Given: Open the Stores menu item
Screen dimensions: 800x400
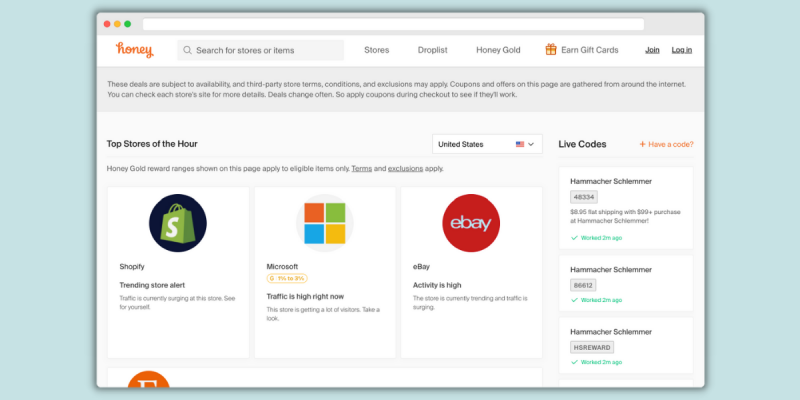Looking at the screenshot, I should (x=377, y=50).
